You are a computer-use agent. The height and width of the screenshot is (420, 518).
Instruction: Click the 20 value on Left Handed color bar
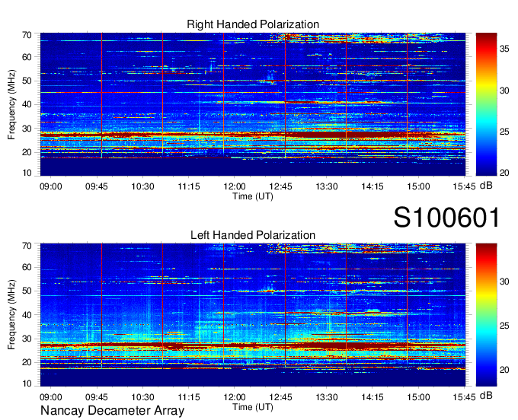(504, 370)
